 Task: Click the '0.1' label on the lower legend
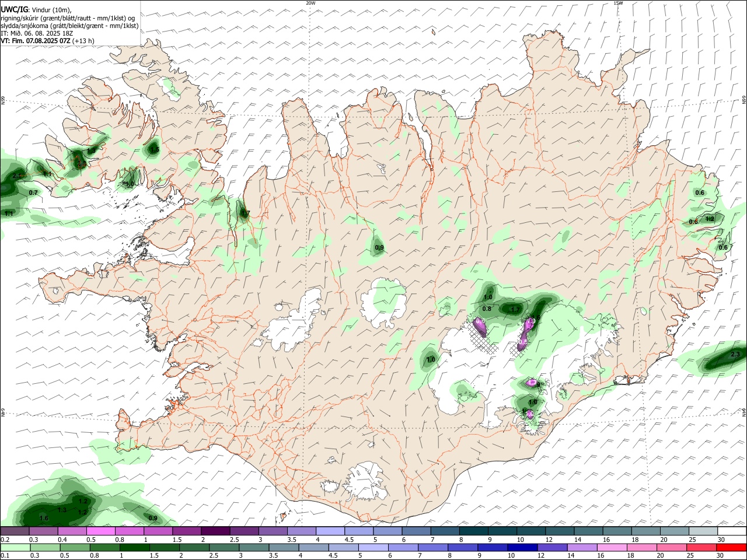tap(5, 555)
